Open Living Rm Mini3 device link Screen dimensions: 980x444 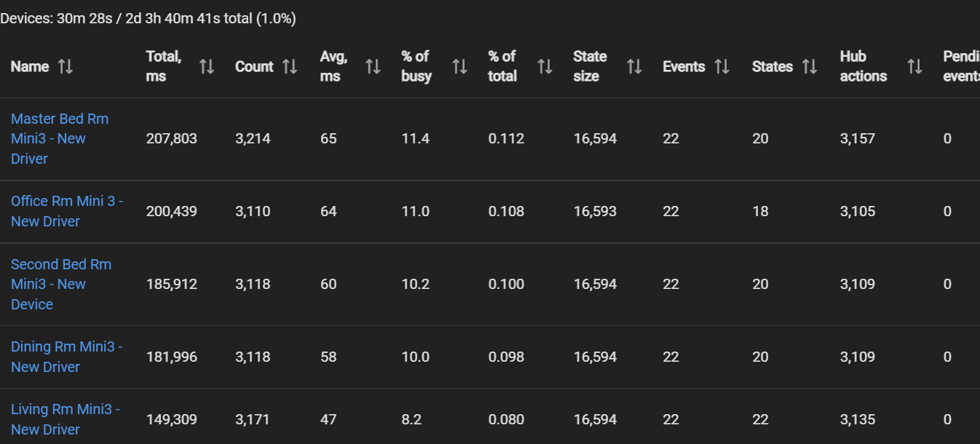[65, 419]
